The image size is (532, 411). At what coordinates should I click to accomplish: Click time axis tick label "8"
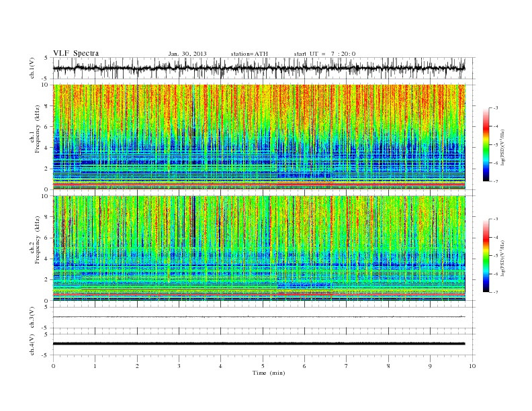[388, 366]
